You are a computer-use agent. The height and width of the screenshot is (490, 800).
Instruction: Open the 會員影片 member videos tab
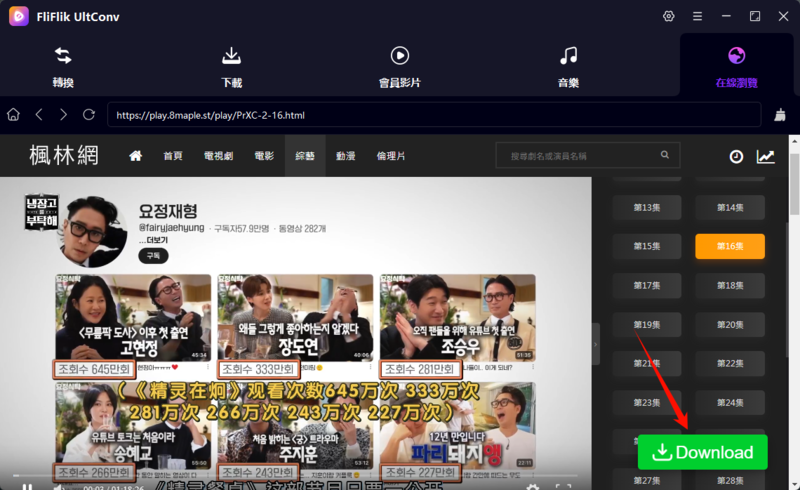[x=399, y=66]
